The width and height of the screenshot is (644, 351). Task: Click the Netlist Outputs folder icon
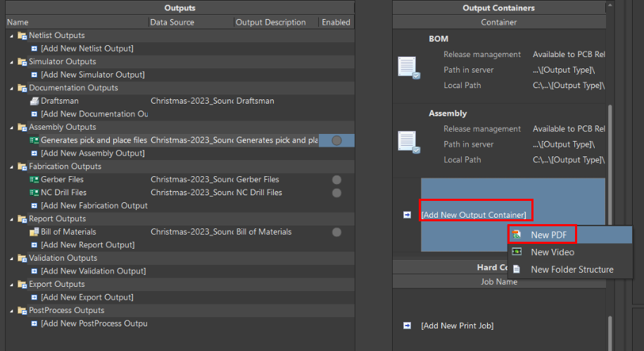coord(23,36)
